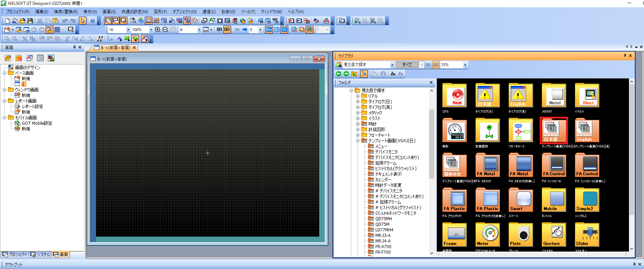Click the New screen icon with plus
This screenshot has height=269, width=644.
[7, 30]
